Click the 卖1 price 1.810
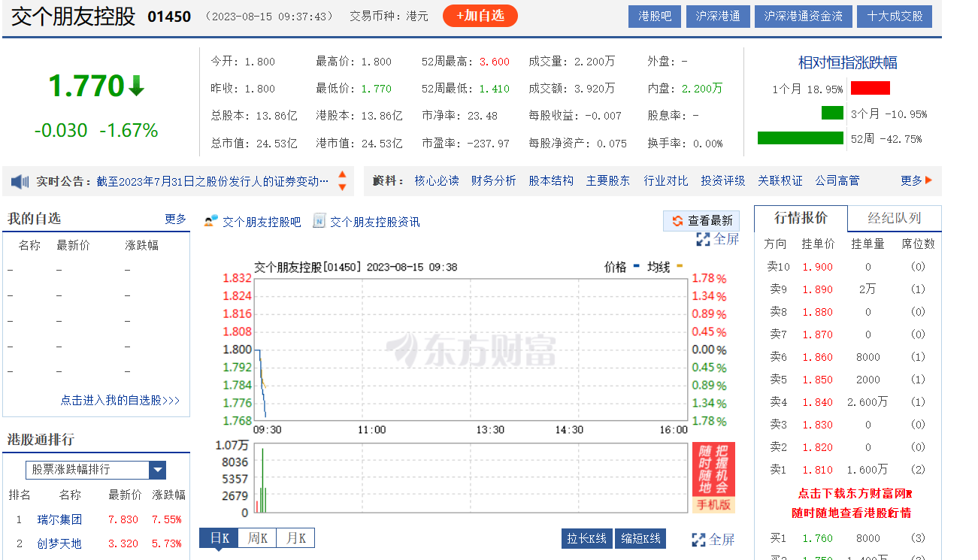This screenshot has width=978, height=560. pyautogui.click(x=817, y=470)
